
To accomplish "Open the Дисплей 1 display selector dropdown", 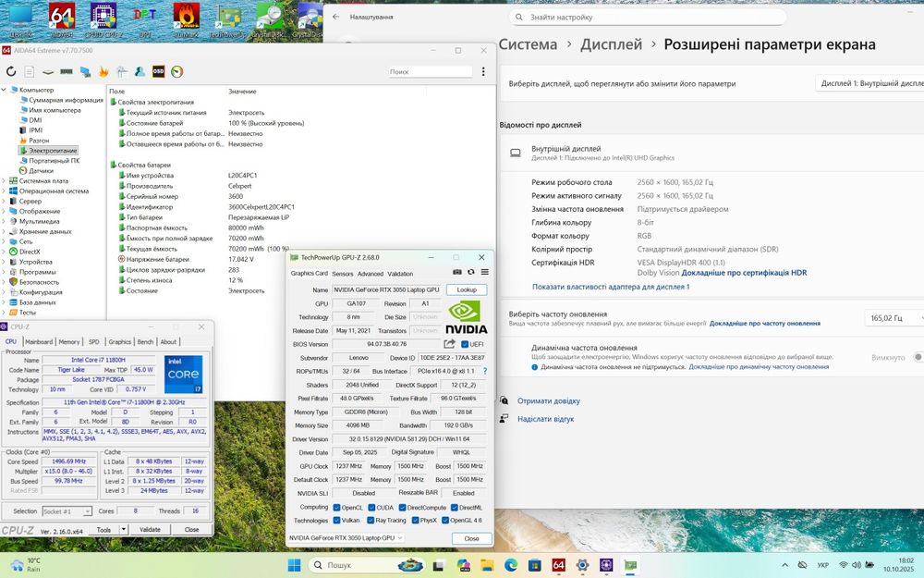I will tap(869, 83).
